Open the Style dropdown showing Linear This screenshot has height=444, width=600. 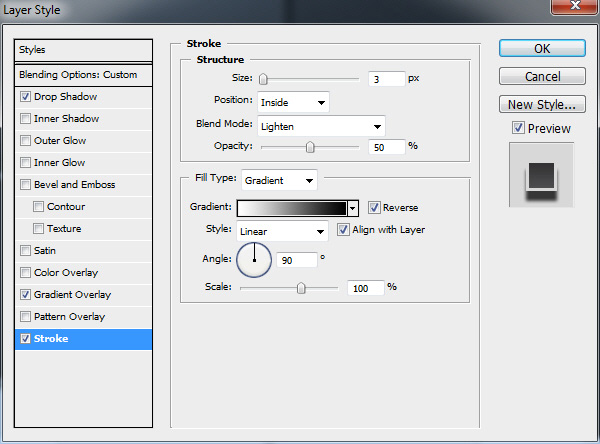(282, 231)
